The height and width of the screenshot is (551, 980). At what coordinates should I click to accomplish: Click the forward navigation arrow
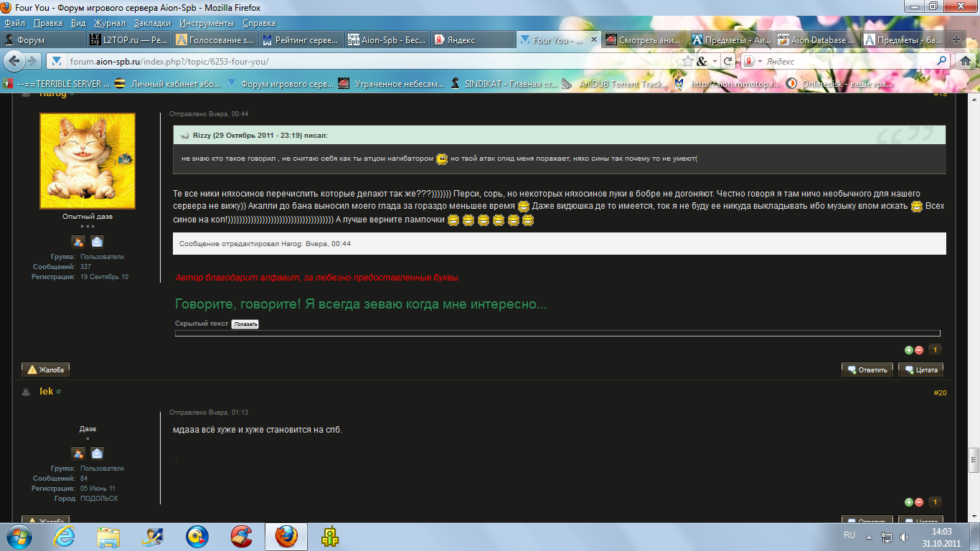click(x=31, y=61)
